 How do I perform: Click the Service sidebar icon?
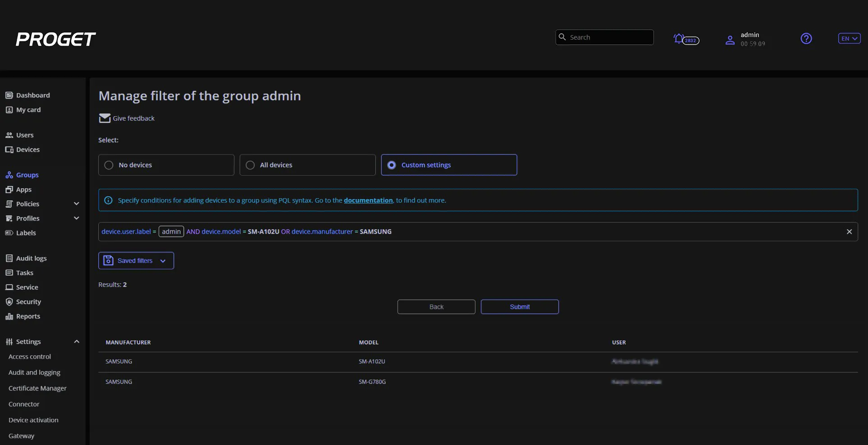click(x=9, y=287)
